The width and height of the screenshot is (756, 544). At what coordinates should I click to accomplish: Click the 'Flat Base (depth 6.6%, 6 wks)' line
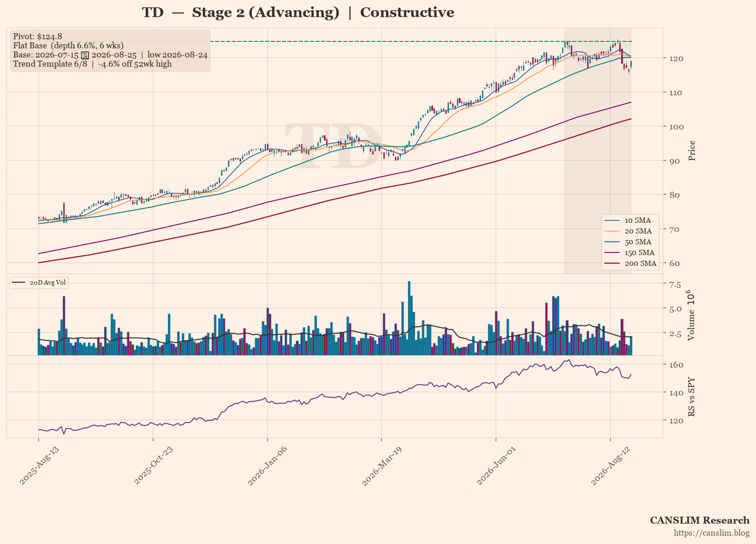tap(68, 46)
